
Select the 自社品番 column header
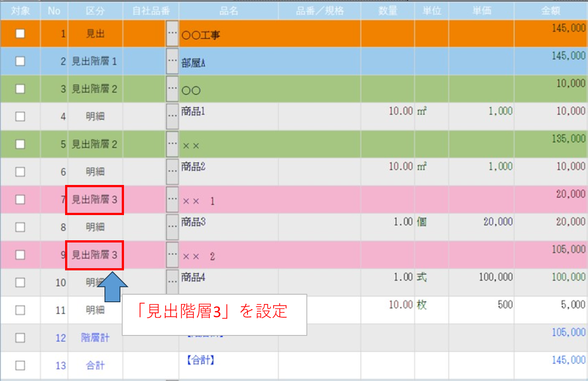[x=151, y=11]
